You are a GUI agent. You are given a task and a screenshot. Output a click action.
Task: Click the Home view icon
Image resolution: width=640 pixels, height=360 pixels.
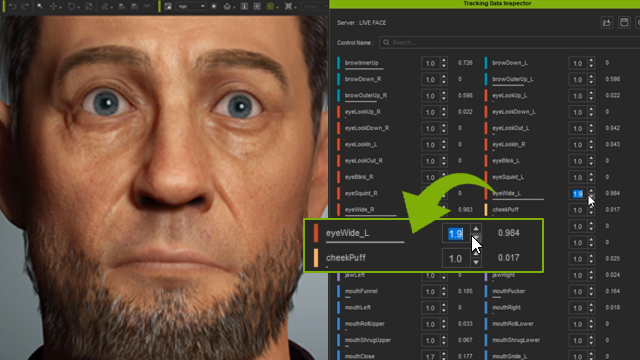click(x=227, y=7)
